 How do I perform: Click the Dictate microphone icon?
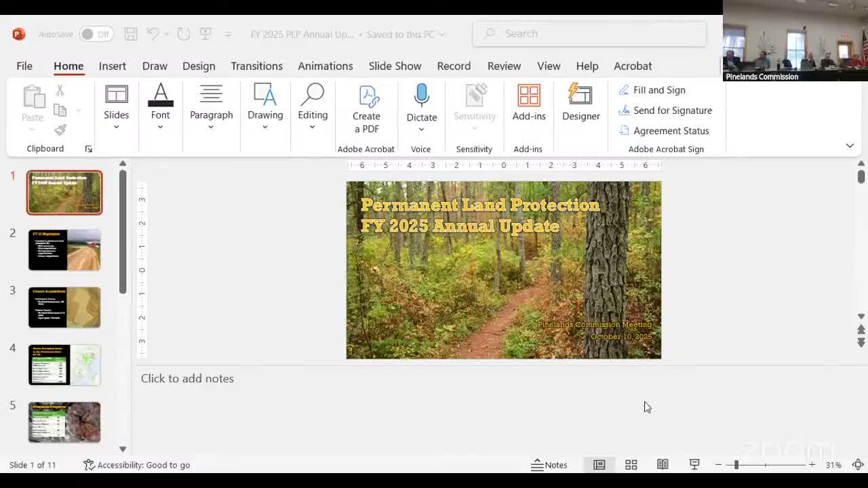pyautogui.click(x=421, y=96)
